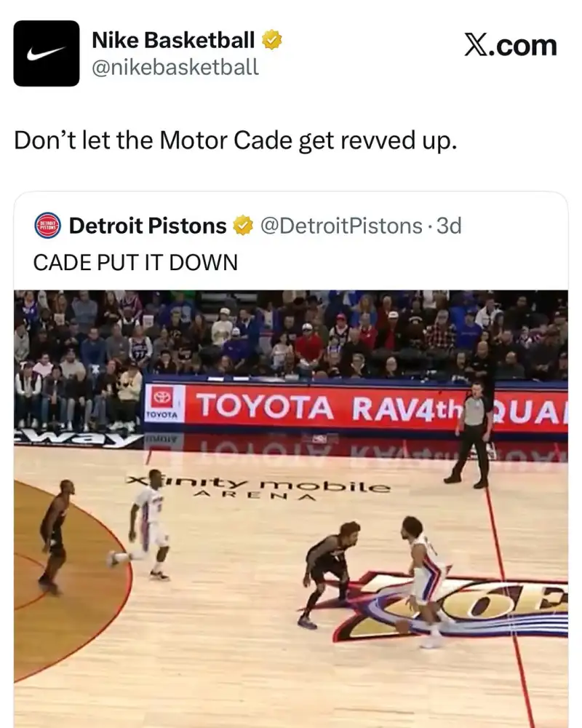Click the Toyota logo on the courtside banner
Screen dimensions: 582x728
(162, 403)
